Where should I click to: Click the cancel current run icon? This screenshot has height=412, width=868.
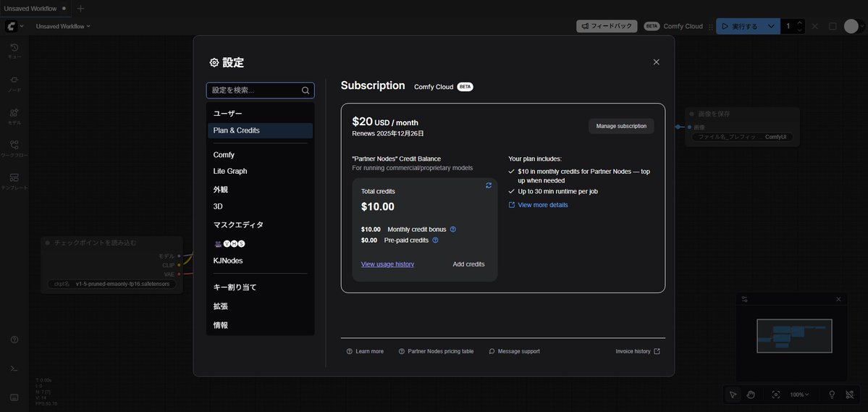(815, 26)
